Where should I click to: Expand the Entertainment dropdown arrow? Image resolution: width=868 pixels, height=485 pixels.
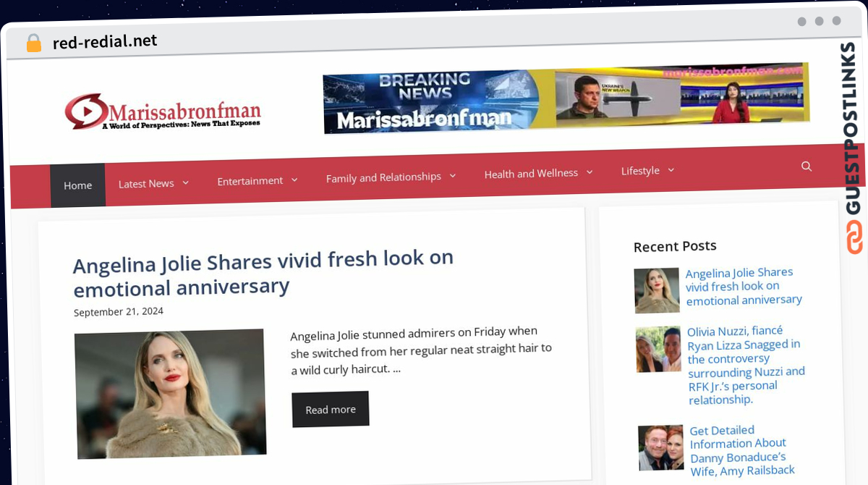pos(294,180)
